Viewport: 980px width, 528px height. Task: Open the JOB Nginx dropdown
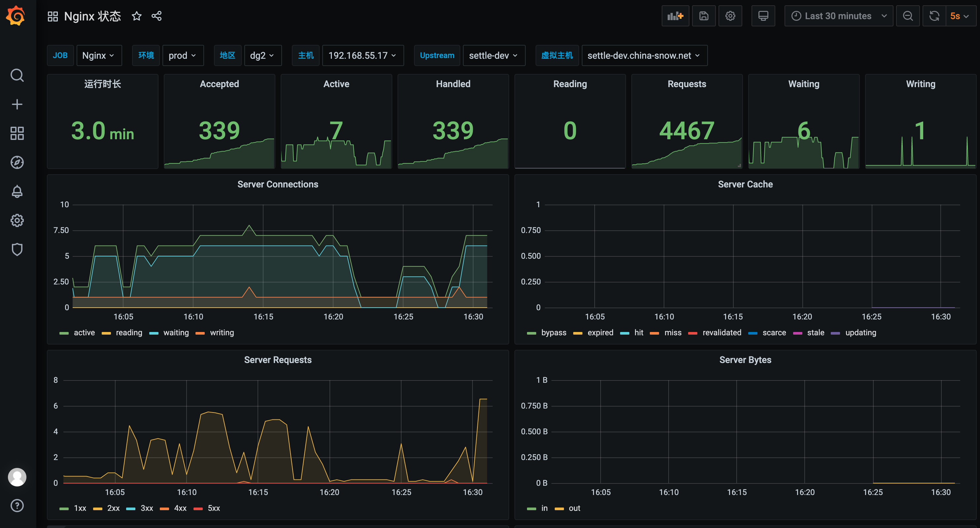point(99,55)
